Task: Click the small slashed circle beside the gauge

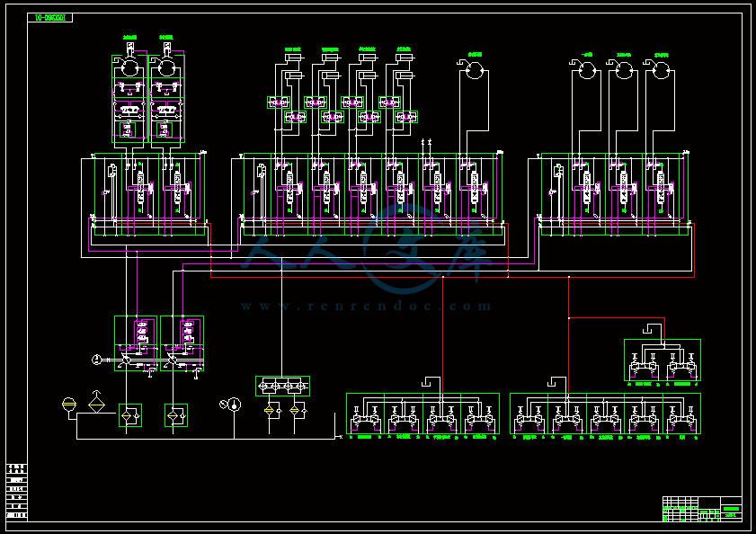Action: tap(223, 405)
